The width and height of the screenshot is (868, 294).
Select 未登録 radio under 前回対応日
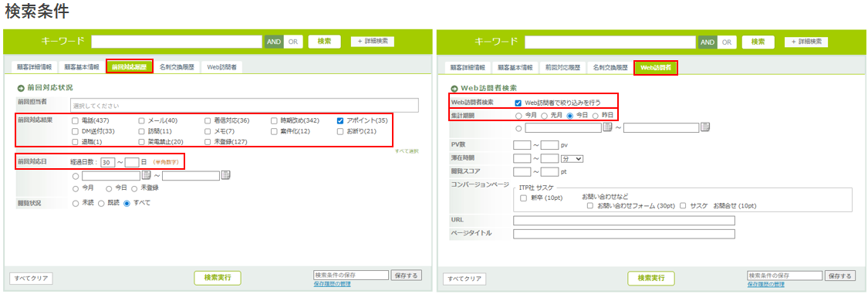click(x=134, y=188)
